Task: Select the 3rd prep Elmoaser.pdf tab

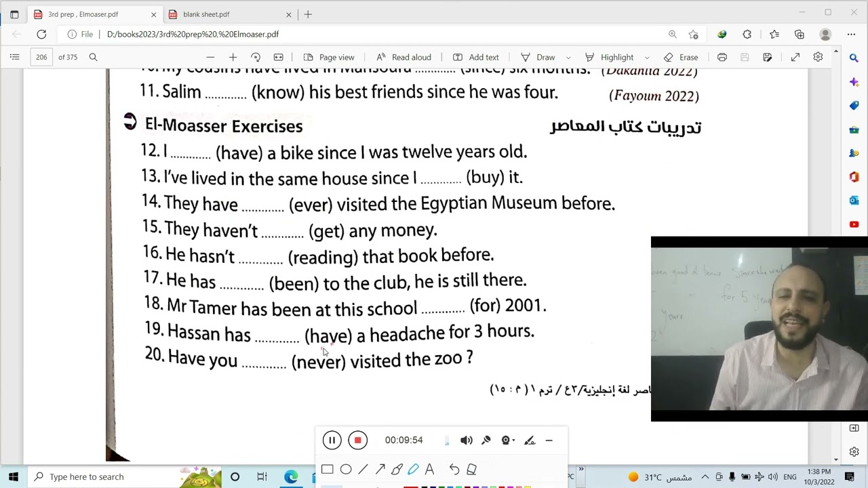Action: tap(94, 14)
